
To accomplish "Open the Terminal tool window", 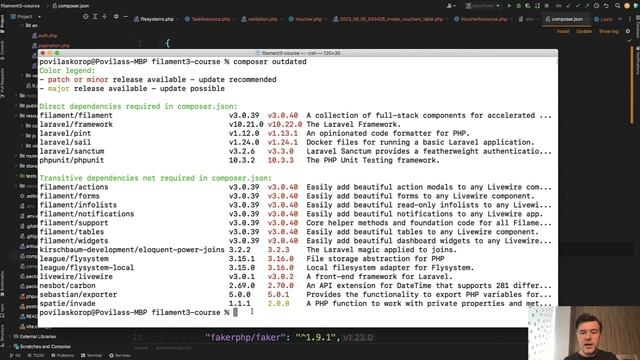I will (91, 356).
